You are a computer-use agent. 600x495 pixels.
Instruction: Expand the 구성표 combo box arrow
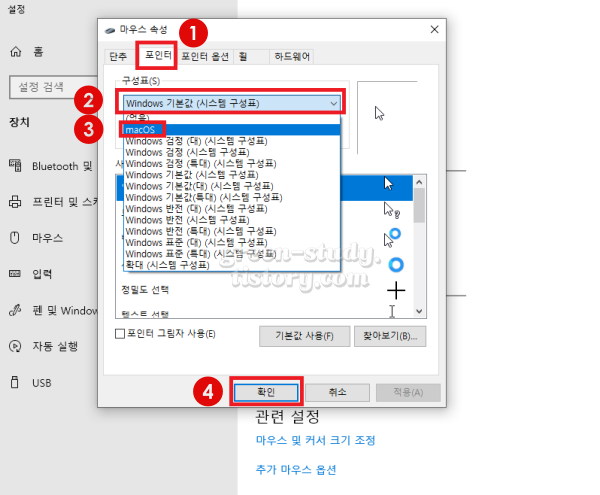[x=333, y=103]
